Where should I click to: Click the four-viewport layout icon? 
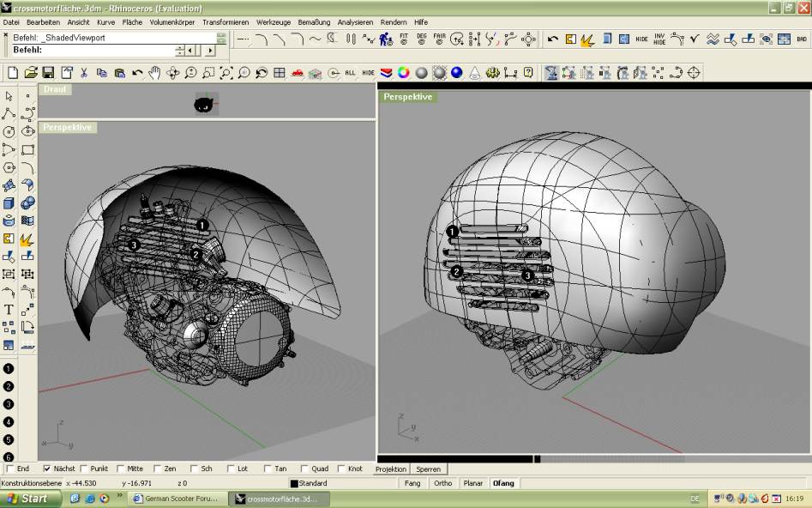click(x=280, y=73)
